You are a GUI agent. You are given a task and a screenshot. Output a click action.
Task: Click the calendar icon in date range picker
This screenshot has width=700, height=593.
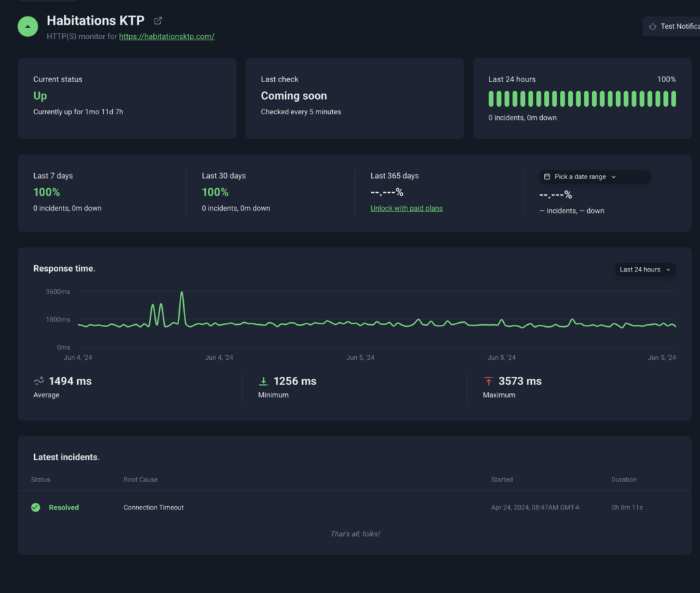(547, 176)
